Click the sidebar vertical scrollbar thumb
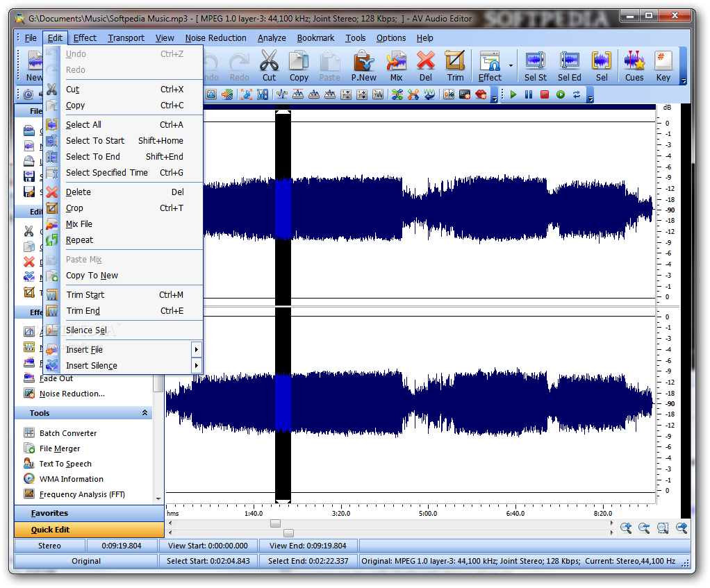The image size is (710, 588). tap(158, 383)
